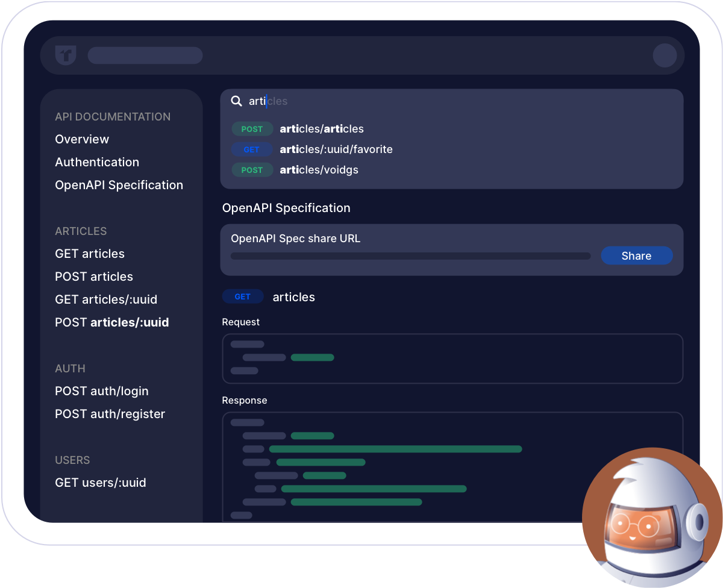Click the GET method badge above the Request panel
The width and height of the screenshot is (723, 588).
click(x=243, y=296)
